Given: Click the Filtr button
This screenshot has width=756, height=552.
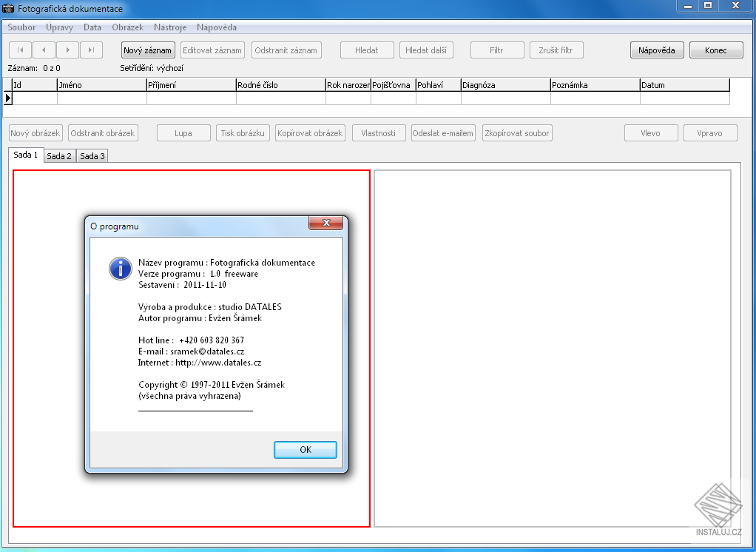Looking at the screenshot, I should 496,50.
